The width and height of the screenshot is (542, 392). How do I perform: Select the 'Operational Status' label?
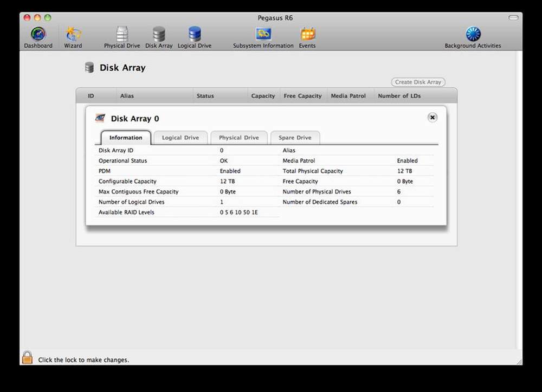(x=122, y=160)
